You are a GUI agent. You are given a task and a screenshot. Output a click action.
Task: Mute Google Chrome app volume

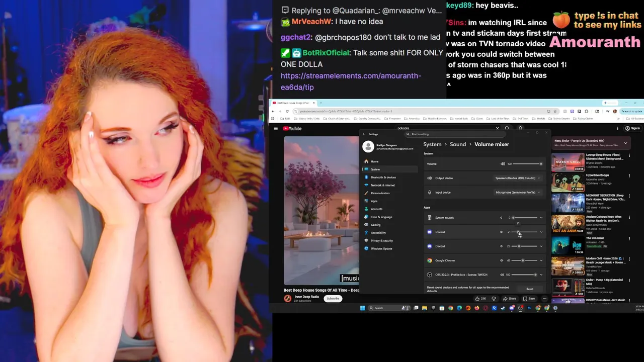click(x=501, y=260)
